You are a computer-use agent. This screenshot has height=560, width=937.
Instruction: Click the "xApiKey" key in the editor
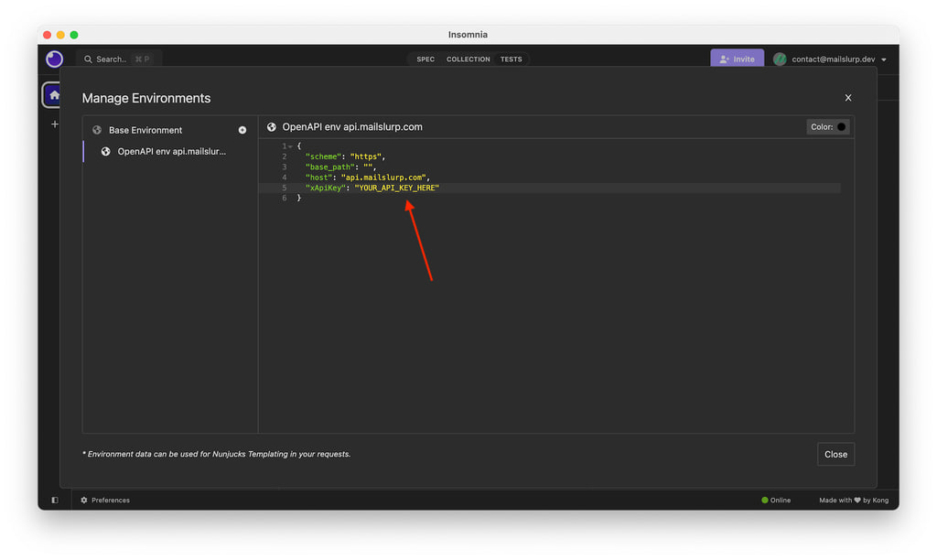(x=326, y=188)
